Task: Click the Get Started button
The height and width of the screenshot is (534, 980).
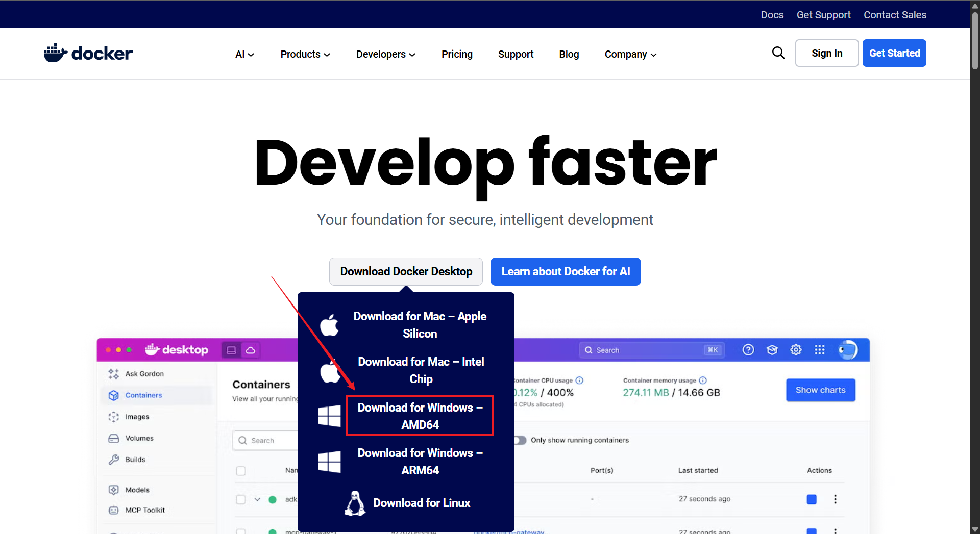Action: [894, 53]
